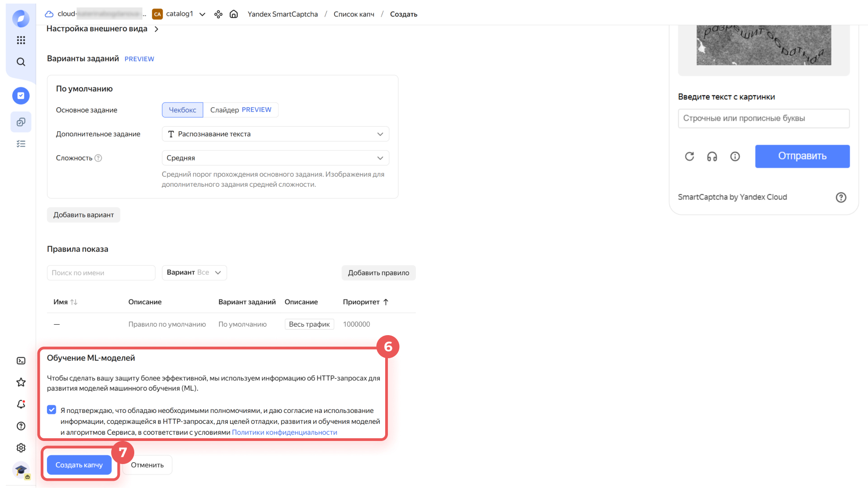Open Сложность dropdown set to Средняя
The height and width of the screenshot is (488, 868).
[x=275, y=158]
